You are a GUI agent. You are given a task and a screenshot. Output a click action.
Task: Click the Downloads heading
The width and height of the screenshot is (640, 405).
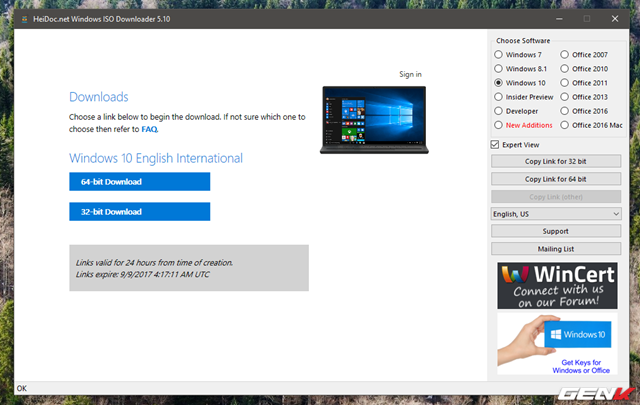[99, 97]
